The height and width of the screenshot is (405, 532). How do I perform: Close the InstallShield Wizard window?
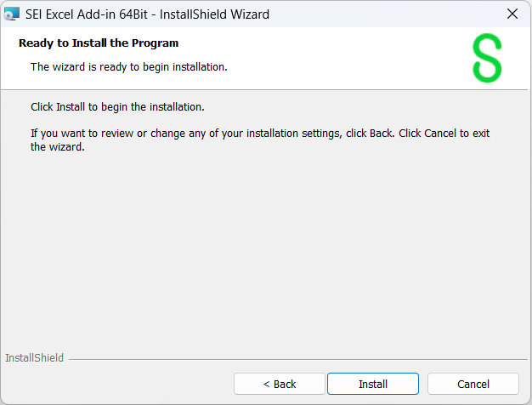512,14
